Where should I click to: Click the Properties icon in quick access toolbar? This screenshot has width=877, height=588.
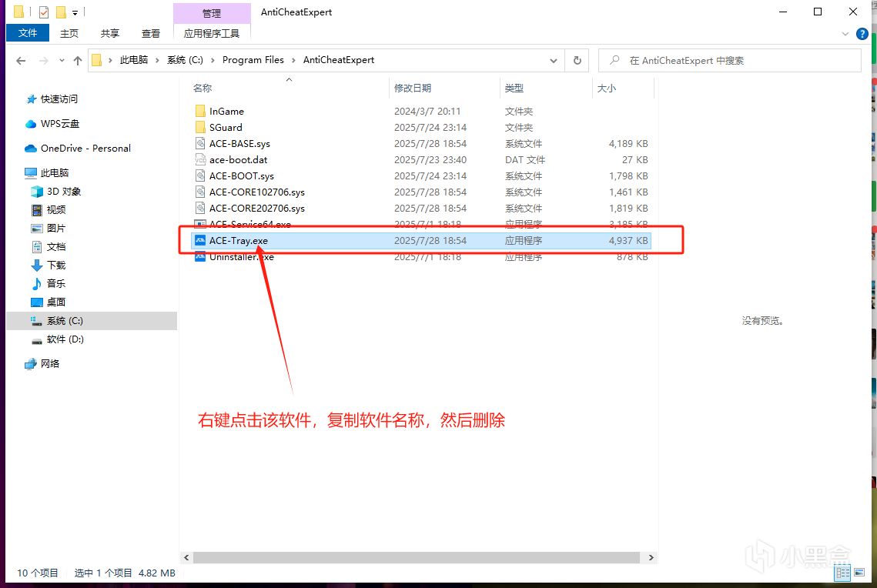(x=44, y=12)
